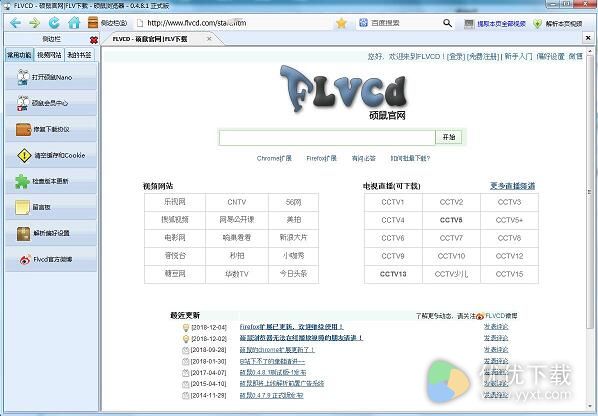The width and height of the screenshot is (598, 416).
Task: Click the Baidu search engine icon
Action: (x=363, y=23)
